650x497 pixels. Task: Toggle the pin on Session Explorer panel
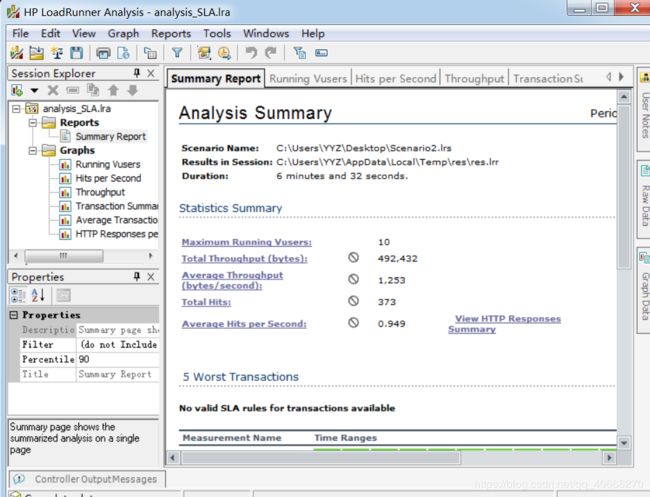[137, 73]
